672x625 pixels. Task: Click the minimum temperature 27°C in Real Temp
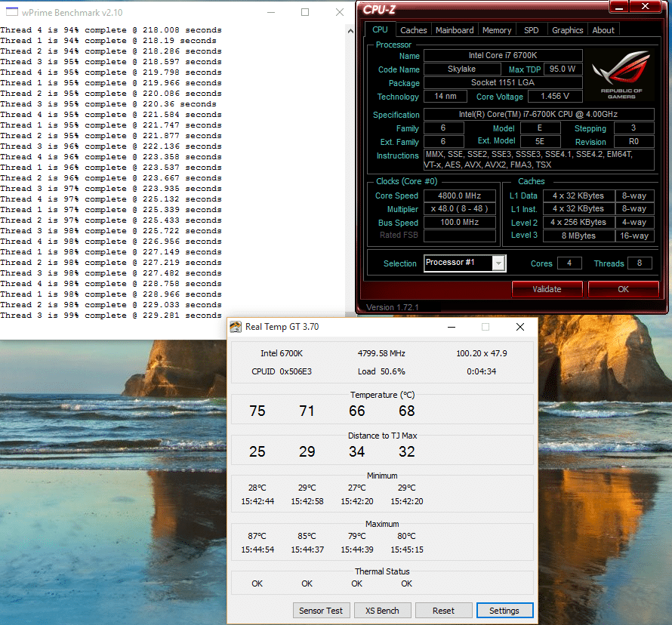[x=357, y=488]
